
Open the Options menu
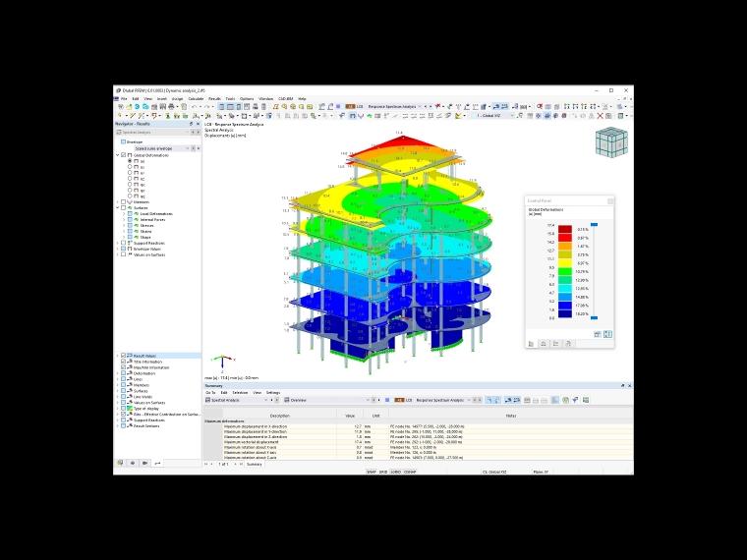(x=247, y=98)
